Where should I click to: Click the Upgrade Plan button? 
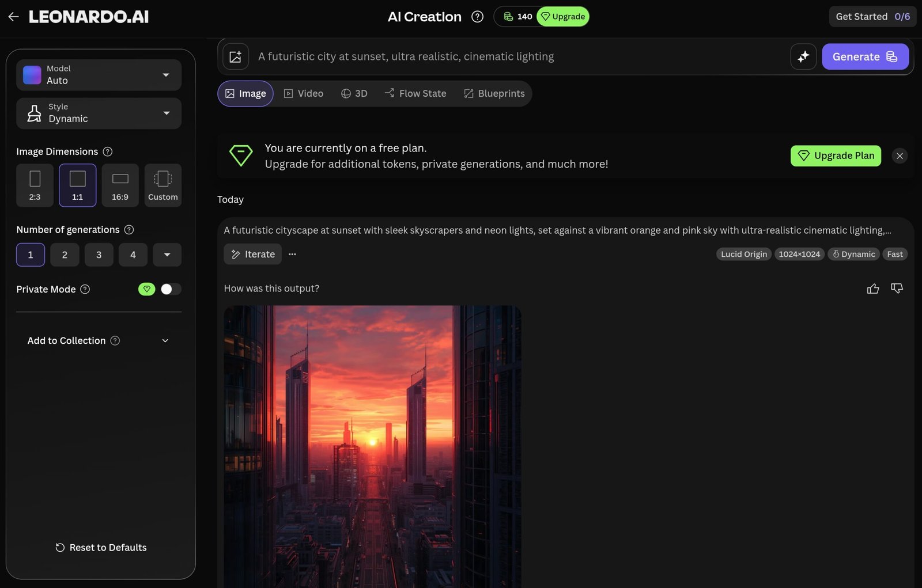click(836, 156)
